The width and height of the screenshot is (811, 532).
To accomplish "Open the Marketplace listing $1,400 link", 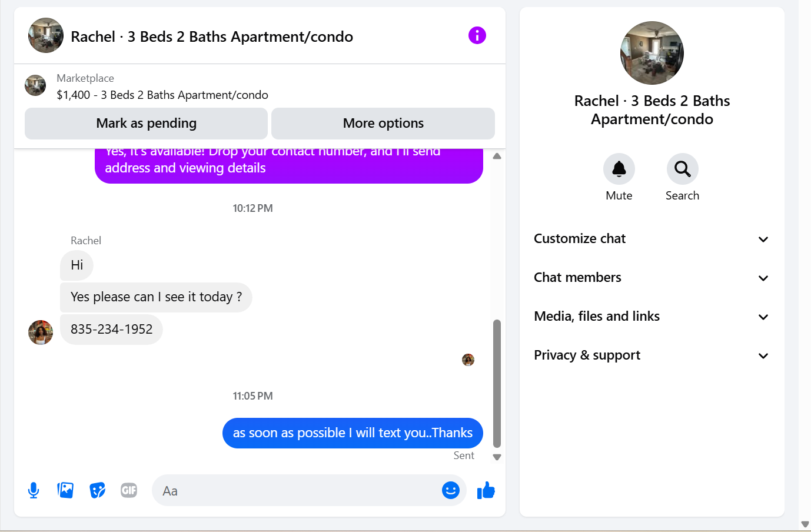I will tap(162, 95).
